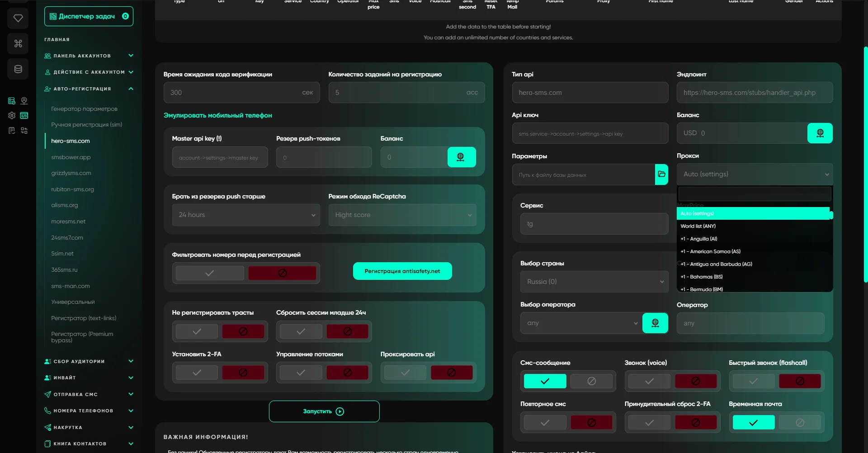Enable Временная почта checkmark toggle

pos(753,423)
